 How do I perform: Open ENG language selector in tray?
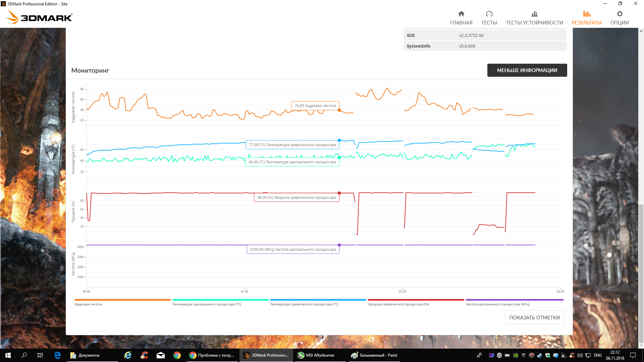(598, 355)
